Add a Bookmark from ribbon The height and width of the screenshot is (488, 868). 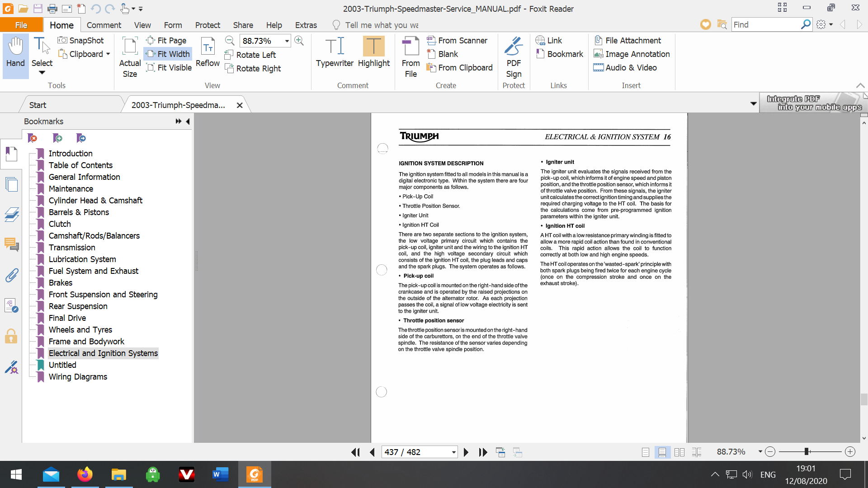point(560,54)
